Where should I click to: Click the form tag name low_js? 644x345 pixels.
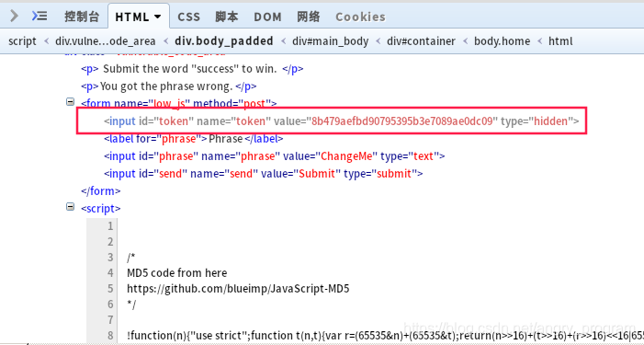pyautogui.click(x=168, y=103)
